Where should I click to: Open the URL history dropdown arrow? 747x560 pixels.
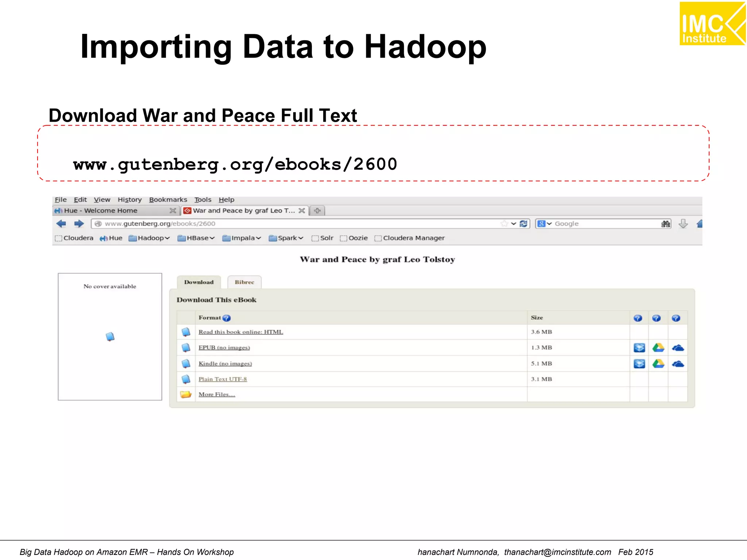click(514, 223)
